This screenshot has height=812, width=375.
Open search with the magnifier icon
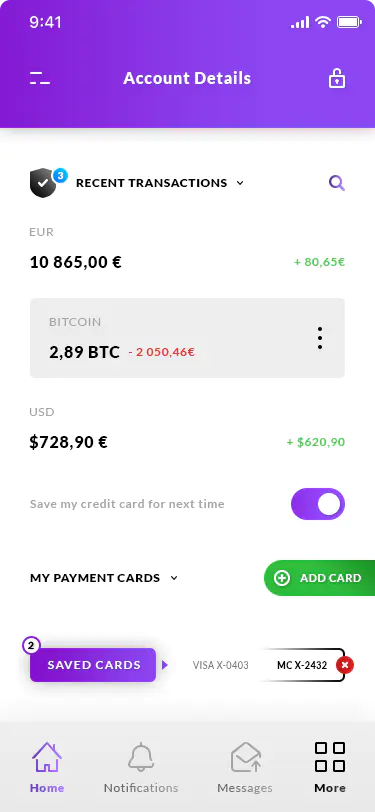click(x=337, y=183)
